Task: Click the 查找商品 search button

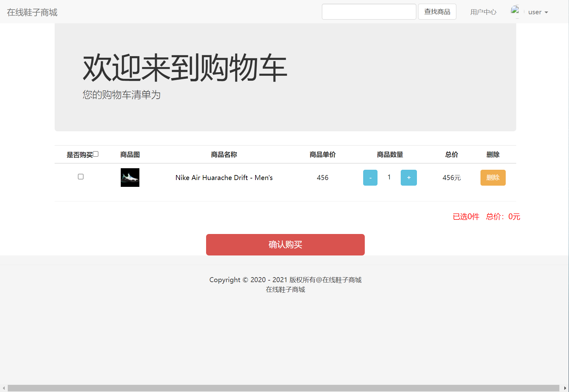Action: 437,11
